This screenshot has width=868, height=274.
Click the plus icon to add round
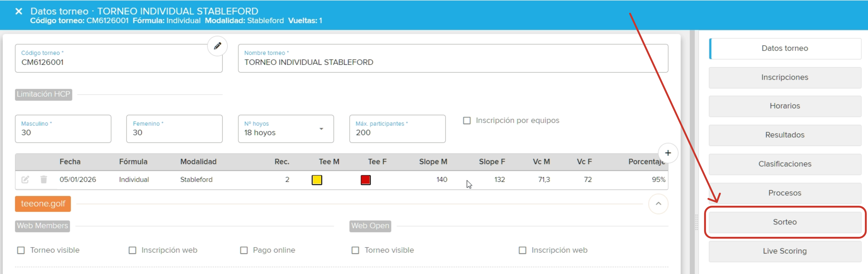pyautogui.click(x=668, y=153)
